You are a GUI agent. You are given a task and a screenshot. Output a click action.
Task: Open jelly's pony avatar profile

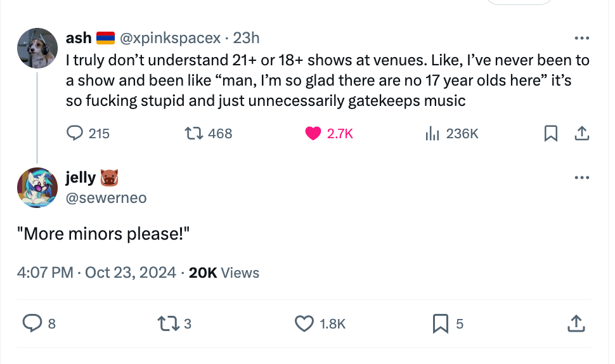[37, 188]
